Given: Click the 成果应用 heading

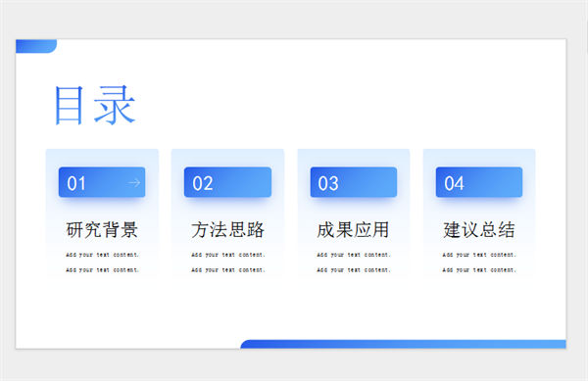Looking at the screenshot, I should click(353, 229).
